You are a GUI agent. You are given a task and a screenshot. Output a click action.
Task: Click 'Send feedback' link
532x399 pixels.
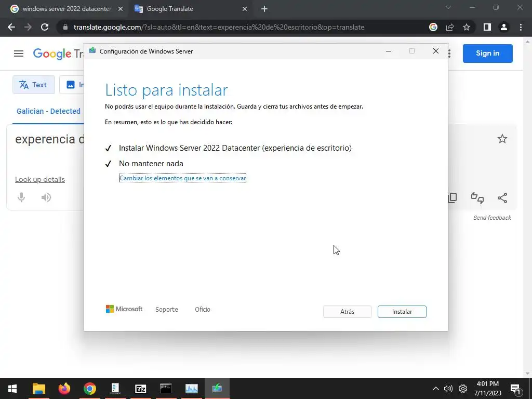[x=492, y=218]
